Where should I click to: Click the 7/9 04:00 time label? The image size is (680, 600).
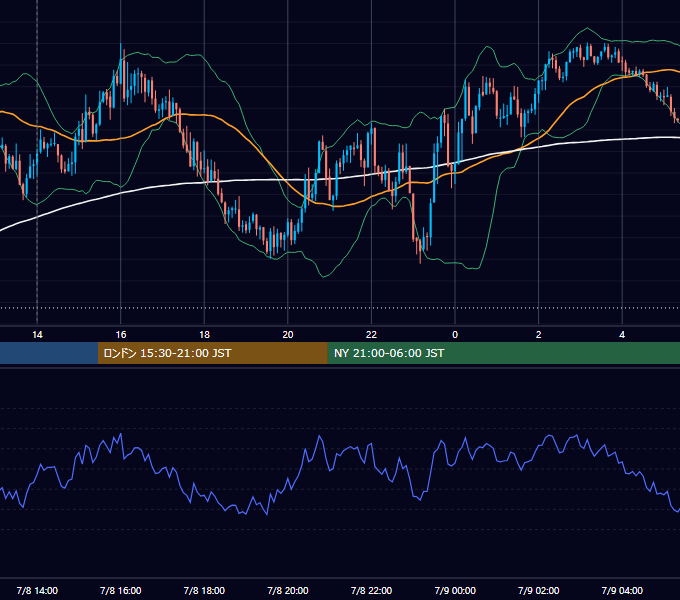click(x=622, y=590)
